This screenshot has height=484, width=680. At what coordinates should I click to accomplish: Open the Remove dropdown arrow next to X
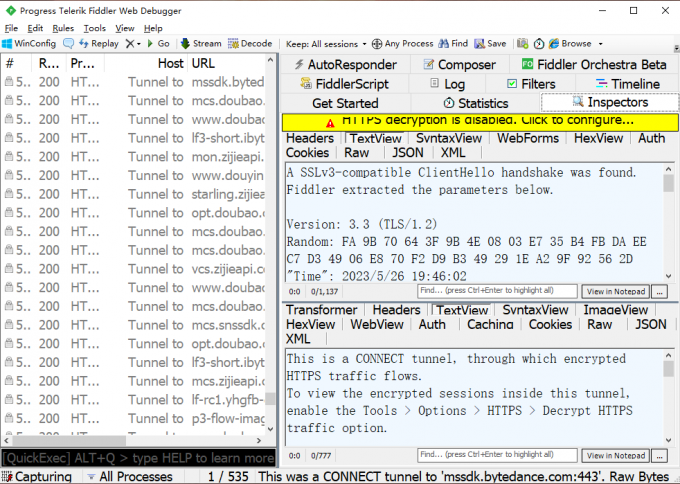coord(139,44)
